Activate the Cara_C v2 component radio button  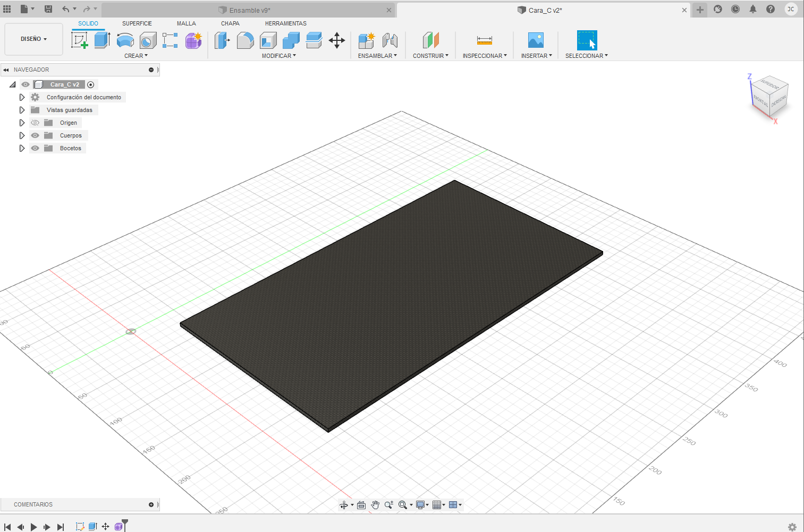(x=91, y=84)
